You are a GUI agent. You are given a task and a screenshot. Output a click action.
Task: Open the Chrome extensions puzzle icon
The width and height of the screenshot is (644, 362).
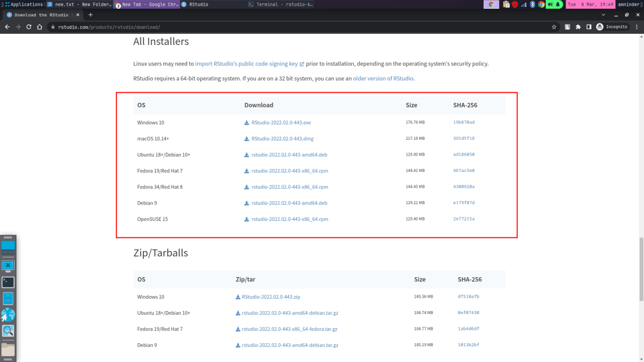click(x=578, y=27)
